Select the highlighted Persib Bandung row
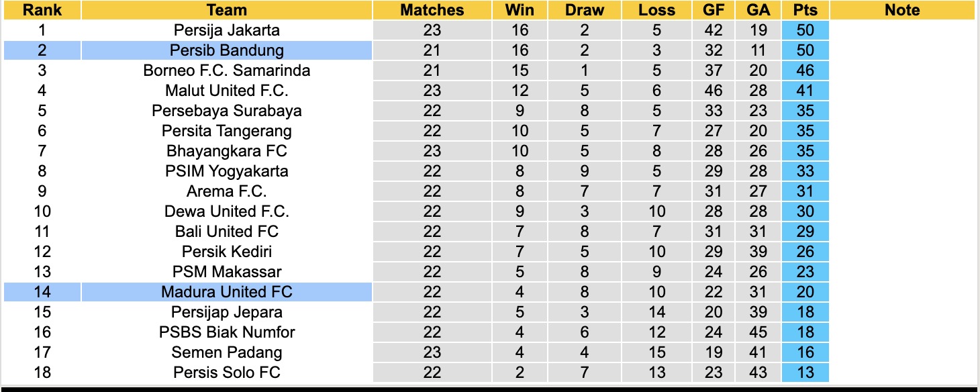Screen dimensions: 980x392 [226, 50]
